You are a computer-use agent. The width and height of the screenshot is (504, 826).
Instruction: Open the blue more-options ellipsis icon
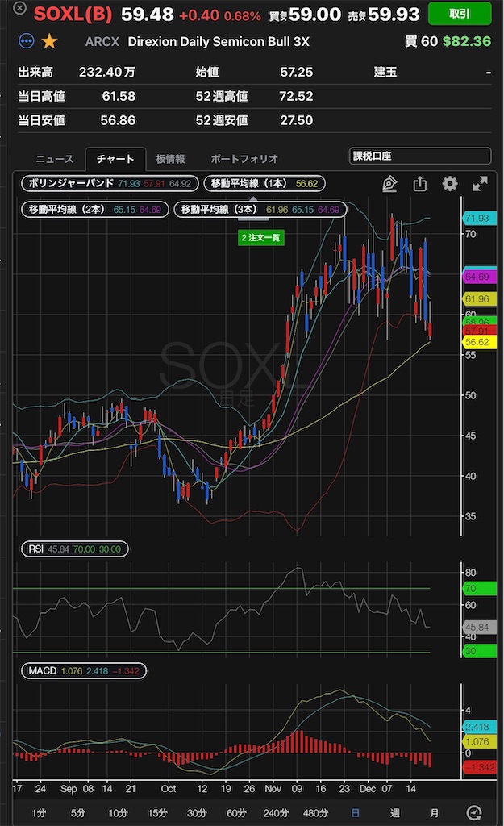click(27, 40)
